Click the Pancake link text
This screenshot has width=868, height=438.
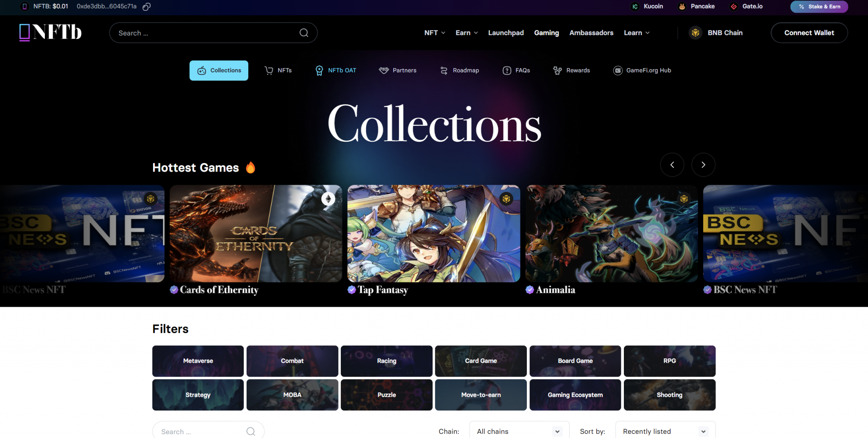coord(702,6)
